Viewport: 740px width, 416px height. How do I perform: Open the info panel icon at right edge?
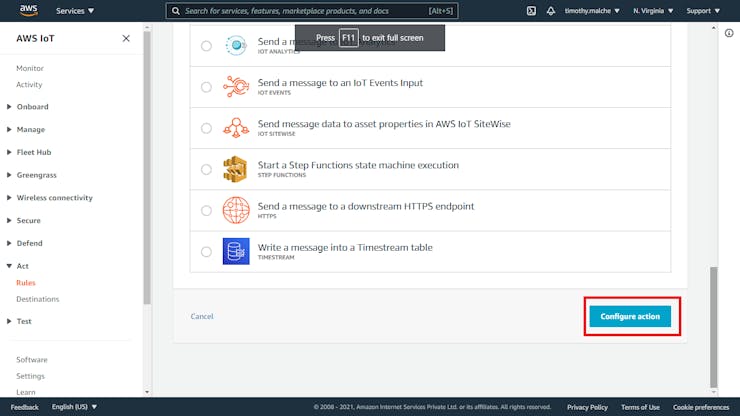click(x=729, y=33)
